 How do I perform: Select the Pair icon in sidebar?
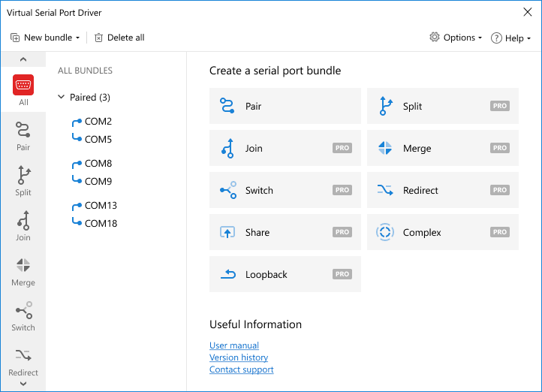tap(23, 130)
